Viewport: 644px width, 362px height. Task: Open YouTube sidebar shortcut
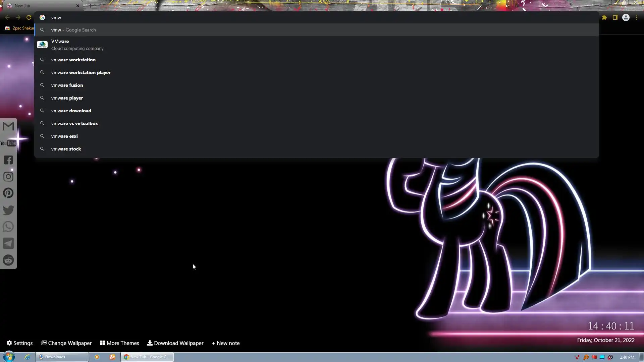8,143
